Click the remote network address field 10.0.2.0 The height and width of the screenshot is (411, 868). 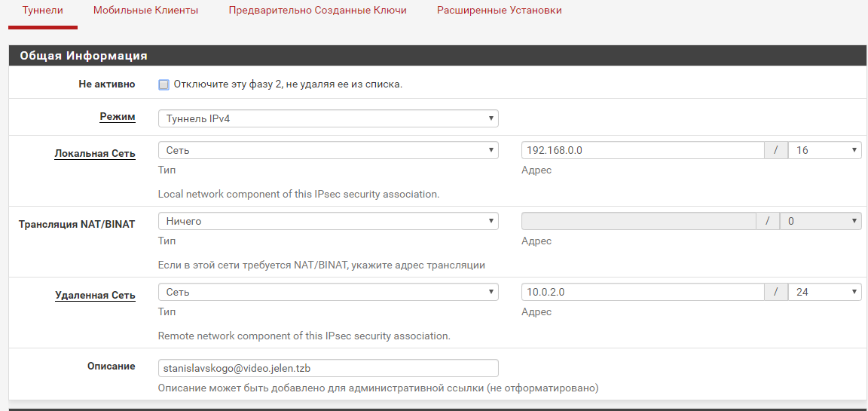tap(643, 292)
